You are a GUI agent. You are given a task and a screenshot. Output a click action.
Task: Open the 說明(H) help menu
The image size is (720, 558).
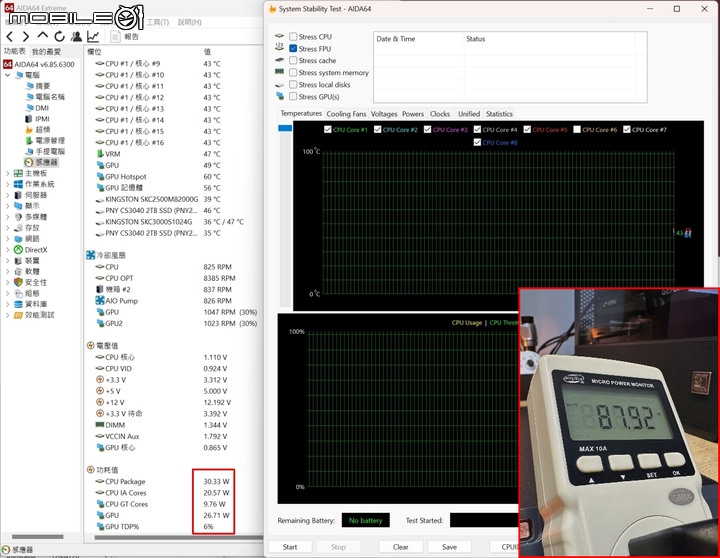coord(189,22)
